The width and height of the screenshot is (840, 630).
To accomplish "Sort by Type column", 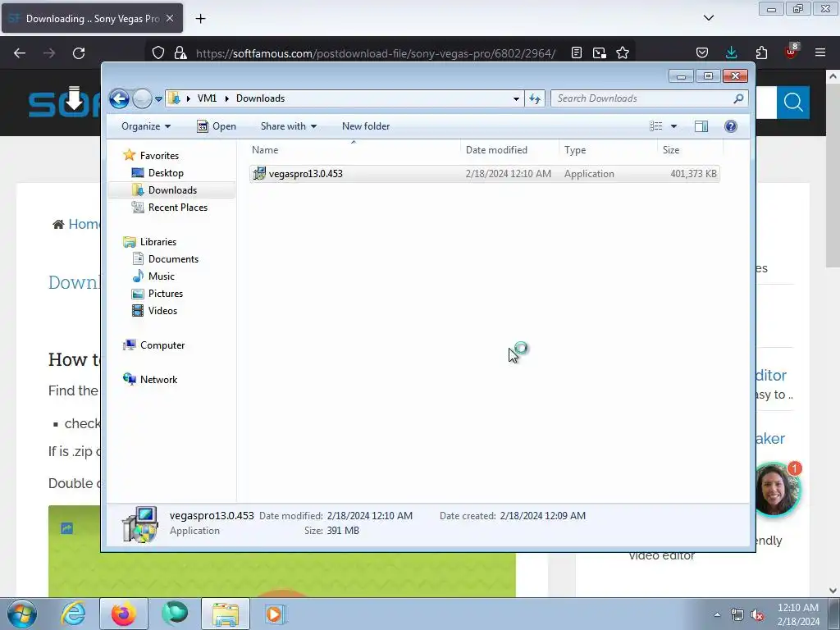I will coord(608,150).
